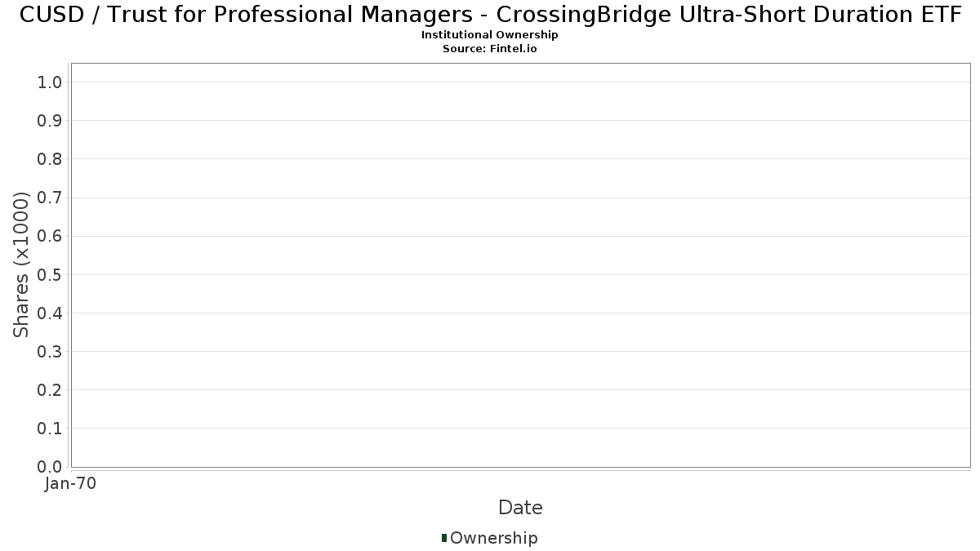This screenshot has width=980, height=551.
Task: Click the Shares (x1000) axis title
Action: [21, 264]
